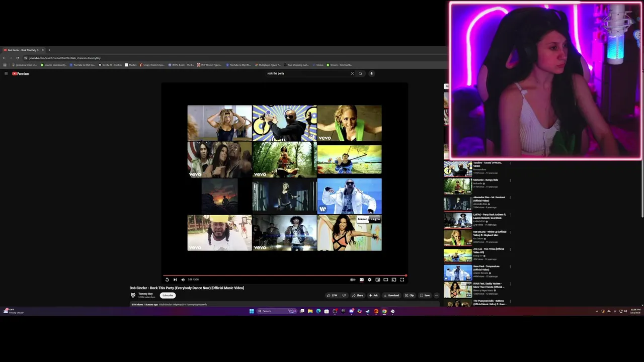
Task: Open the Gorilla X3 bookmark
Action: [x=110, y=65]
